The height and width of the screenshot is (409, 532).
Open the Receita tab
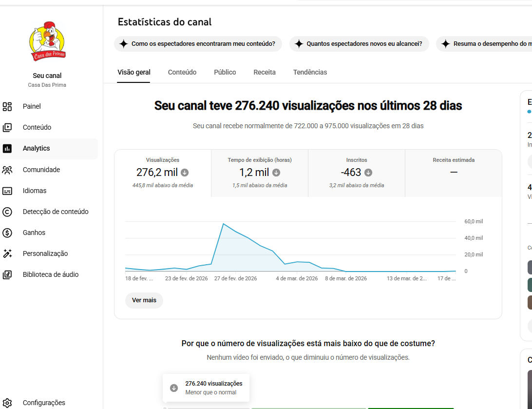tap(265, 72)
